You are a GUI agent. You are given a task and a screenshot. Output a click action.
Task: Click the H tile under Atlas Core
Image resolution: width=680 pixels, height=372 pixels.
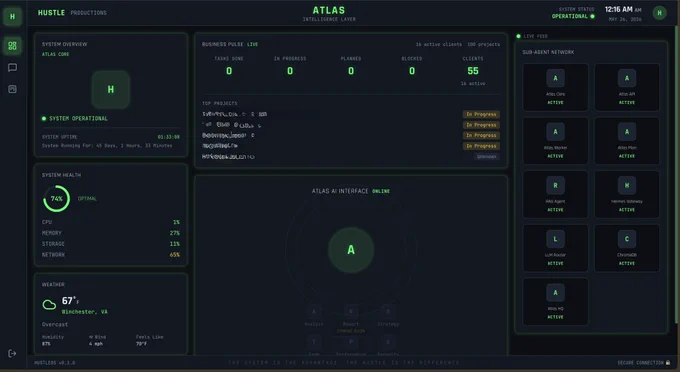point(111,89)
